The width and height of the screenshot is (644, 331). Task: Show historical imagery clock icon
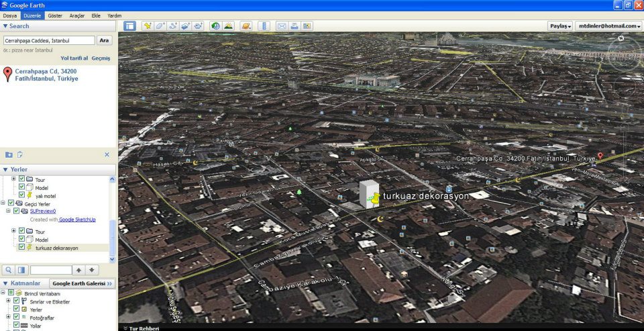(x=215, y=26)
